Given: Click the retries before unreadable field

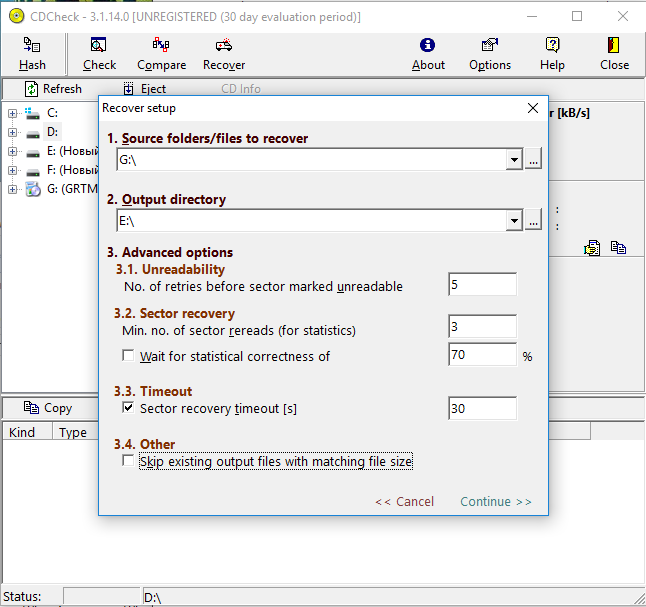Looking at the screenshot, I should (482, 284).
